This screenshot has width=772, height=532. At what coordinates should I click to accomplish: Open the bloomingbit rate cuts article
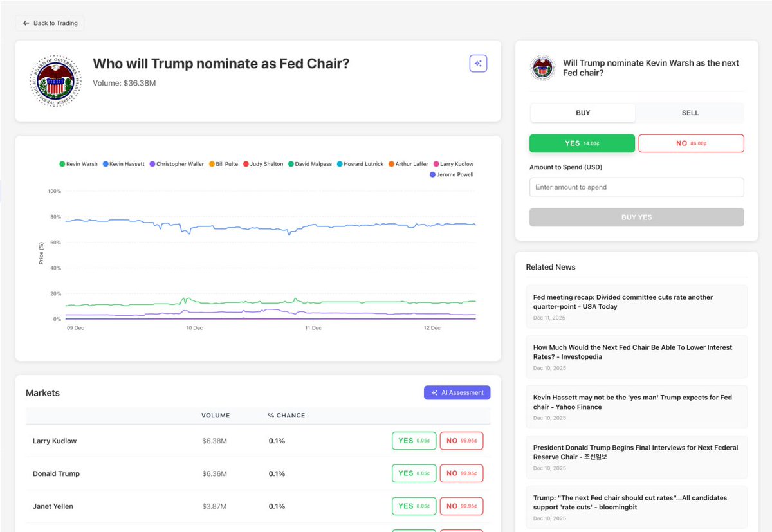[x=637, y=508]
